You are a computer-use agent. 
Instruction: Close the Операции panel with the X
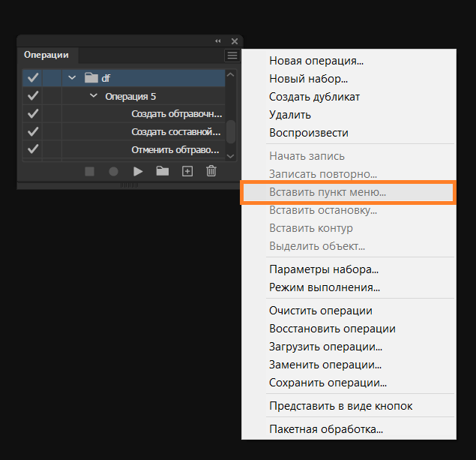coord(235,41)
